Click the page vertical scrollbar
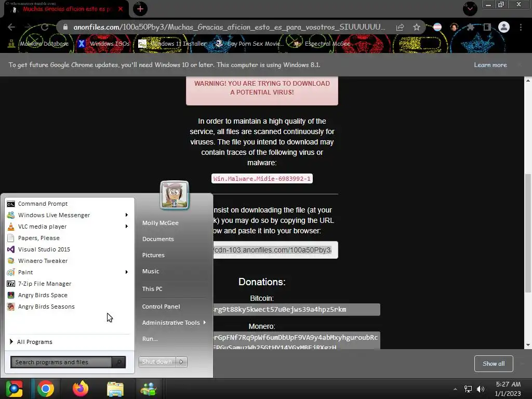 528,233
